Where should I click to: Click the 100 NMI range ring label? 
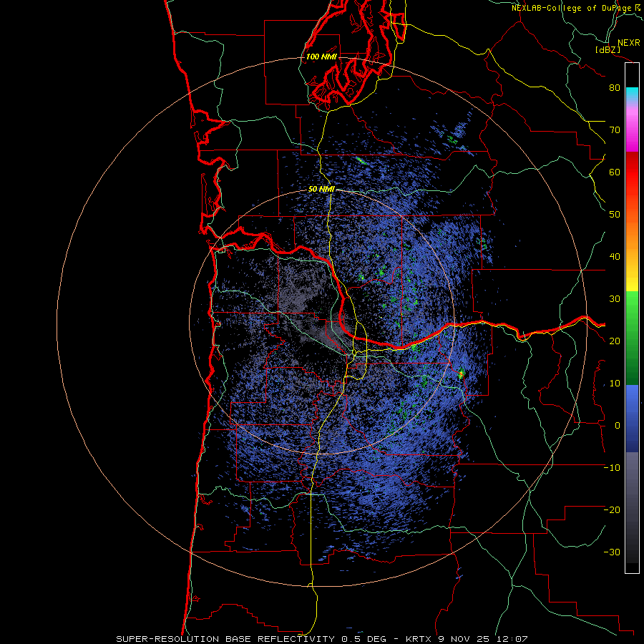pyautogui.click(x=321, y=57)
